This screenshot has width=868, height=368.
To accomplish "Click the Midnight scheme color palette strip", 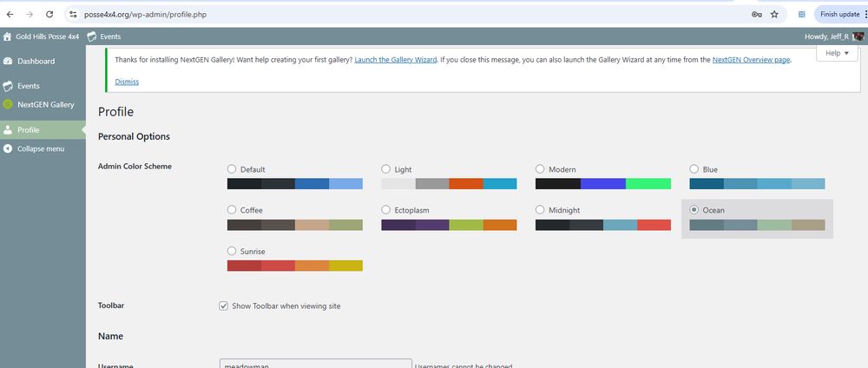I will tap(603, 225).
